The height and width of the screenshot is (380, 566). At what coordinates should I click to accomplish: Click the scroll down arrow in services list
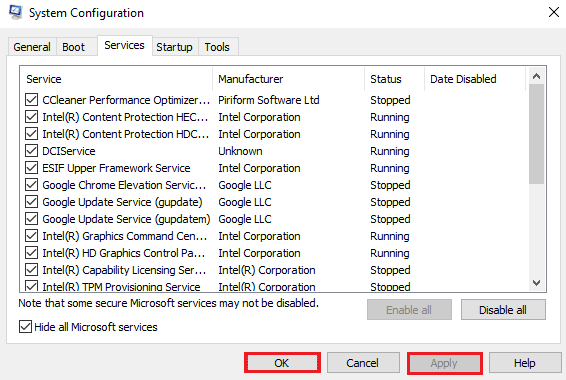(536, 283)
